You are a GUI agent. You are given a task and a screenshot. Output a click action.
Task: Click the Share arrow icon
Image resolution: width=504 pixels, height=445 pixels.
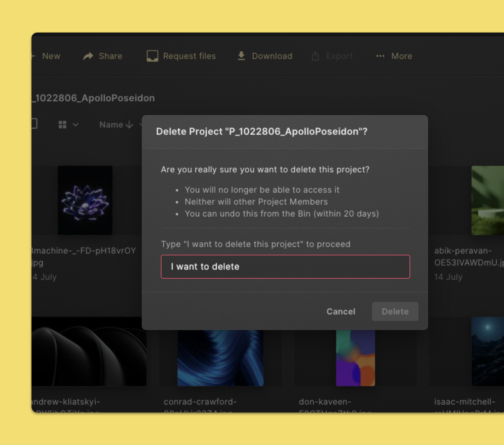click(88, 56)
